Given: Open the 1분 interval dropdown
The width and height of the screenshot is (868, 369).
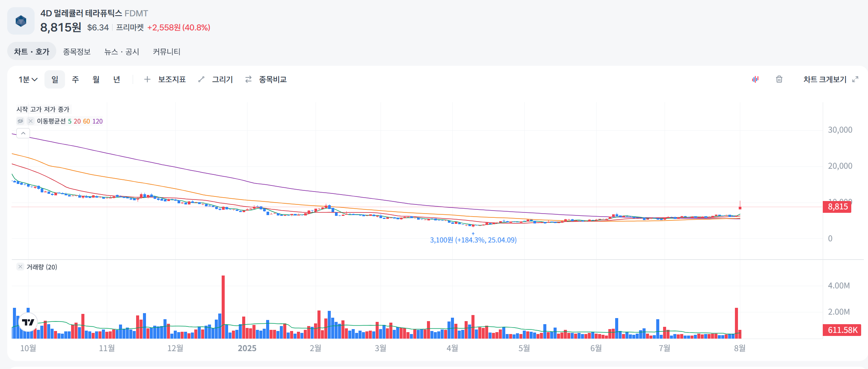Looking at the screenshot, I should click(x=28, y=79).
